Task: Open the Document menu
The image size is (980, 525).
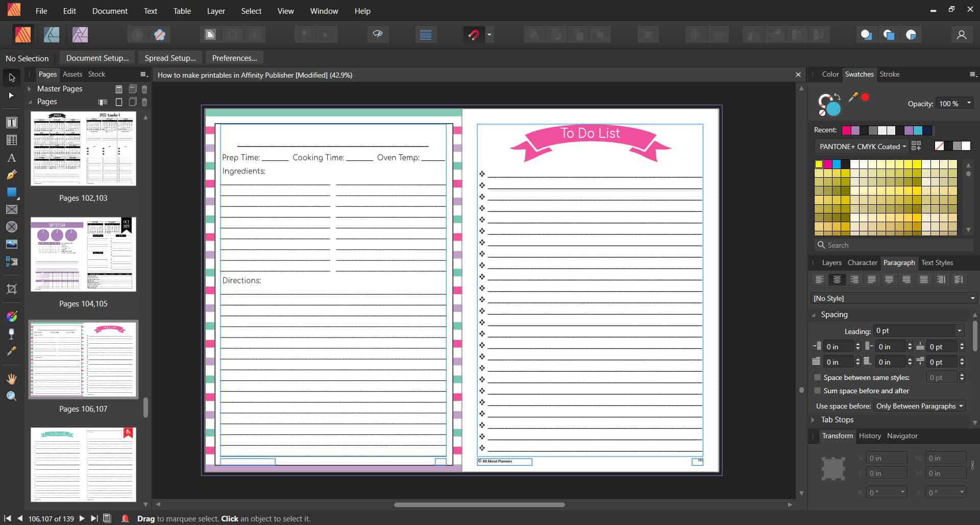Action: coord(110,11)
